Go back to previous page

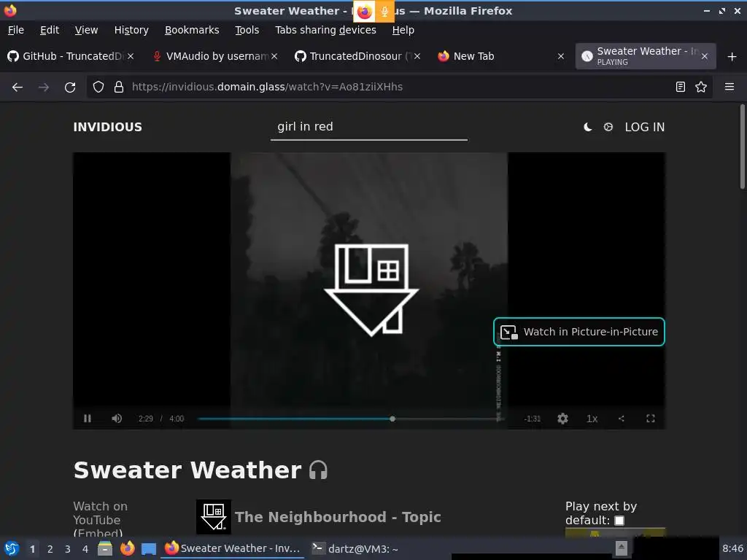[18, 87]
